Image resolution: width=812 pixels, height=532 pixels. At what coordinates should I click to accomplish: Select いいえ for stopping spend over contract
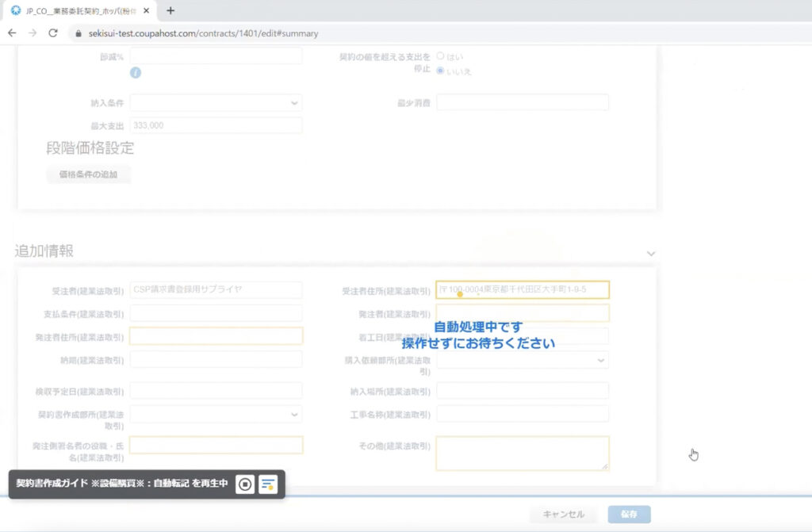440,71
